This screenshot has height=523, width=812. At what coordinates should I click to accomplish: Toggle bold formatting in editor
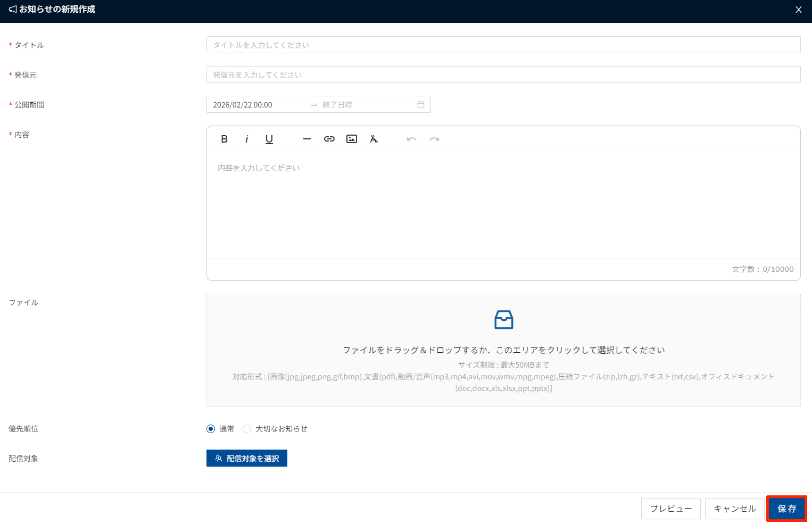(224, 139)
